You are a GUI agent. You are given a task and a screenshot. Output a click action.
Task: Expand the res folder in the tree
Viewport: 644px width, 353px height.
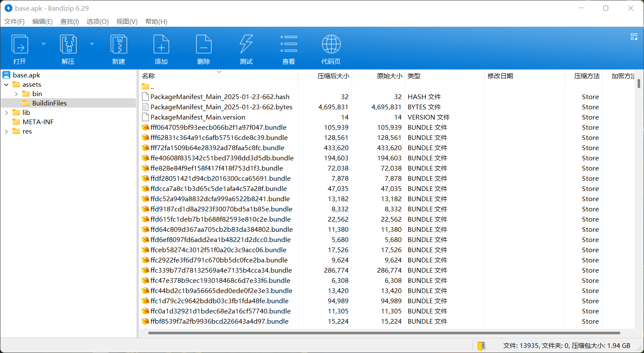6,131
